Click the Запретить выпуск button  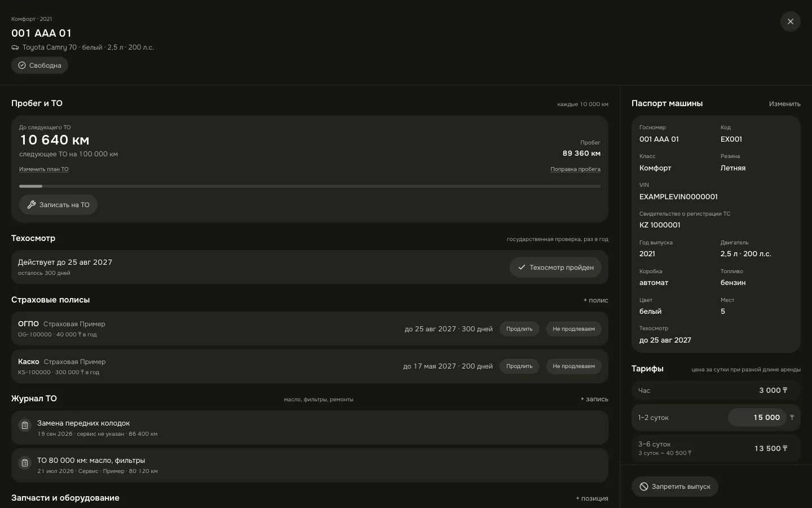point(675,487)
